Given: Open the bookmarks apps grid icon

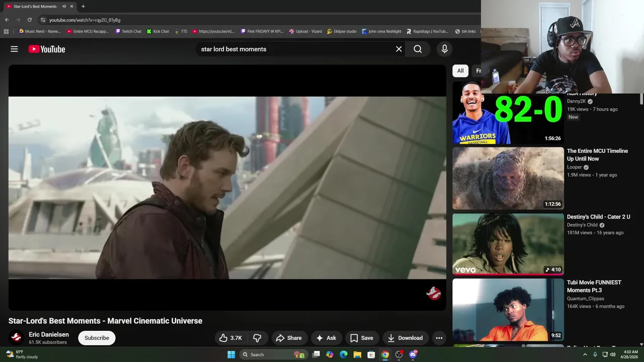Looking at the screenshot, I should (x=6, y=31).
